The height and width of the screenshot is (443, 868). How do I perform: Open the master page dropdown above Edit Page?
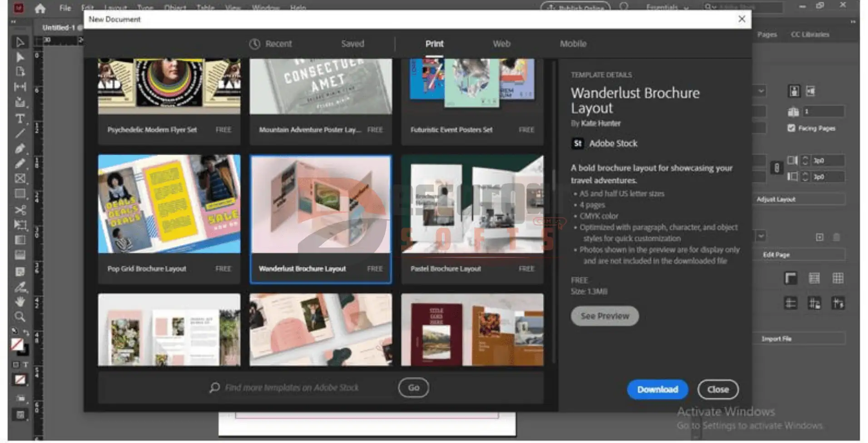click(761, 236)
